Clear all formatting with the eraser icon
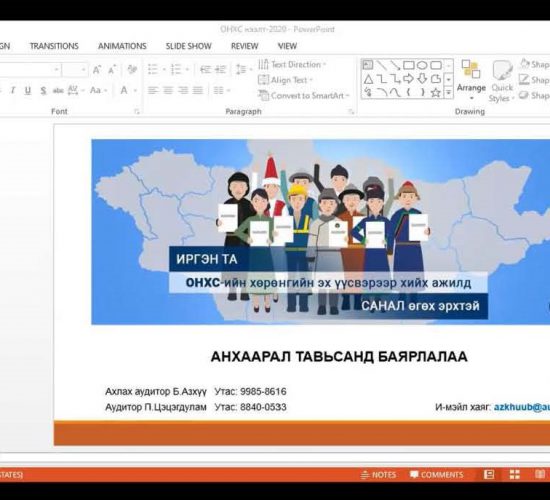The image size is (550, 500). 132,69
